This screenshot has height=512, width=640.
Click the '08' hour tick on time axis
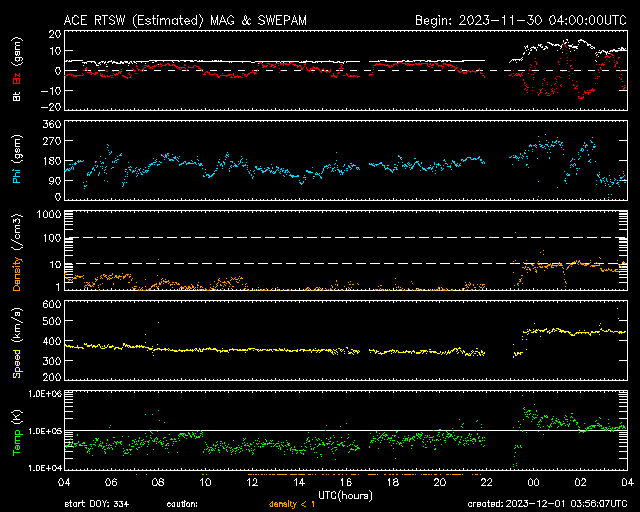coord(158,482)
